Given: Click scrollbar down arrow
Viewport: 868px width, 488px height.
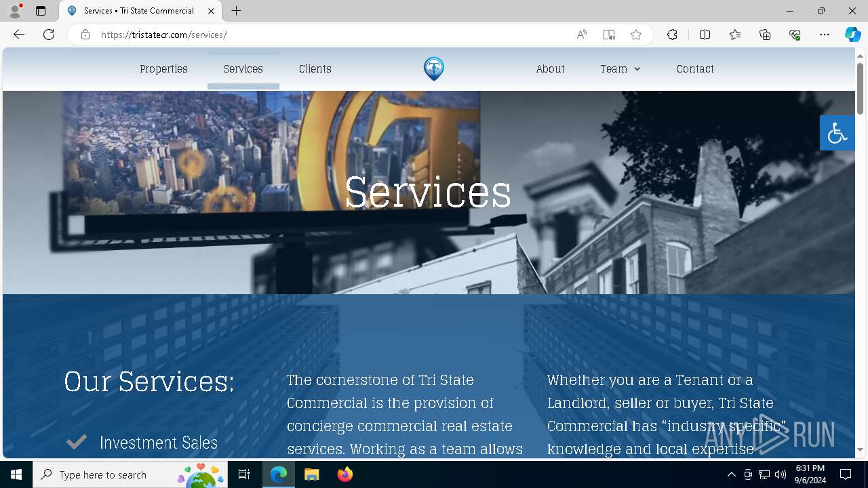Looking at the screenshot, I should (x=861, y=450).
